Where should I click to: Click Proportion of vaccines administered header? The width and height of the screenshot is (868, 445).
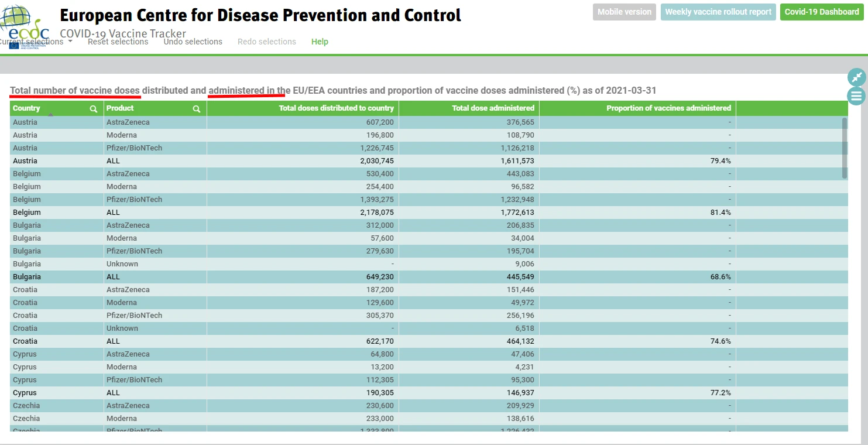pos(668,108)
